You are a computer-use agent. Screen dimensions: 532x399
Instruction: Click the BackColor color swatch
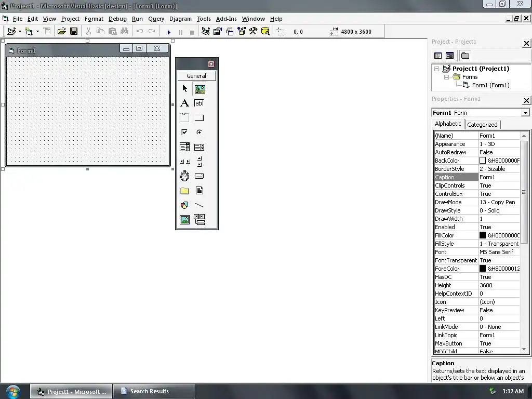click(x=483, y=161)
